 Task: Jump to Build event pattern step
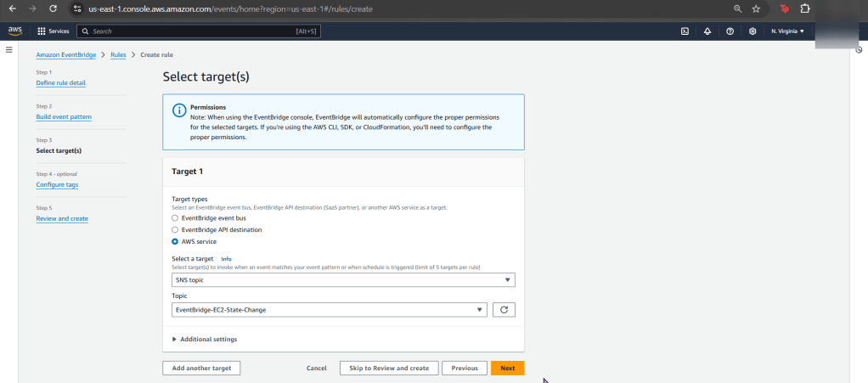point(64,116)
